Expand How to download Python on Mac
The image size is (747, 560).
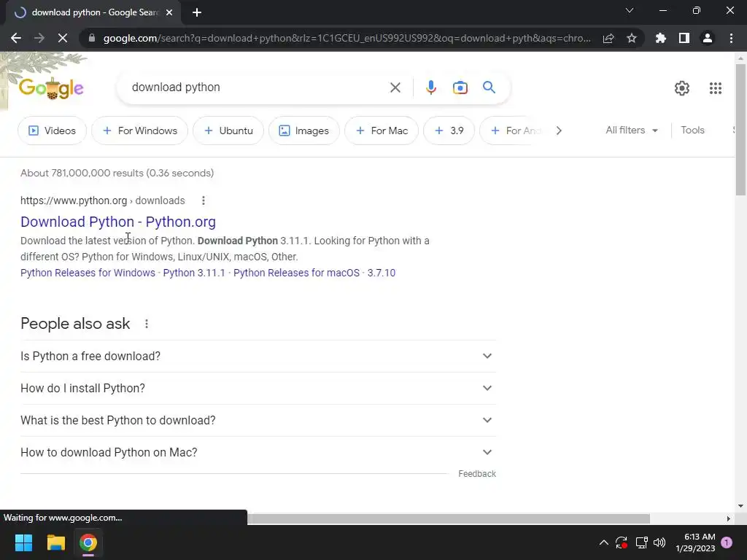click(258, 452)
